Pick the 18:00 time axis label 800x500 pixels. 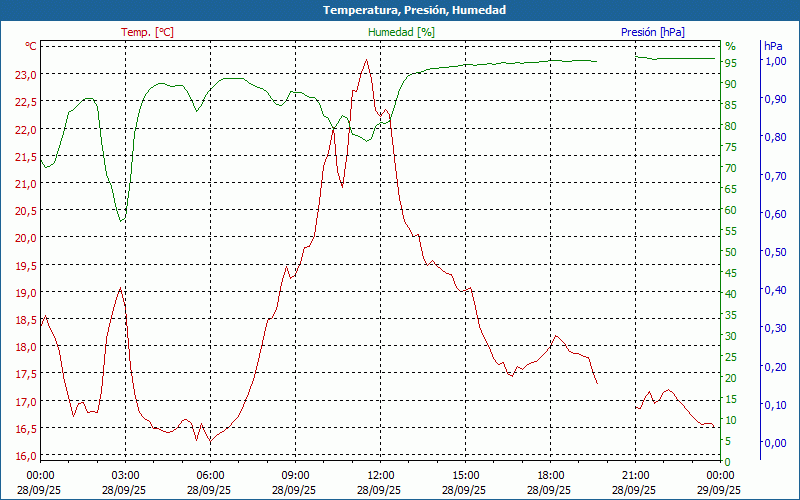[550, 475]
